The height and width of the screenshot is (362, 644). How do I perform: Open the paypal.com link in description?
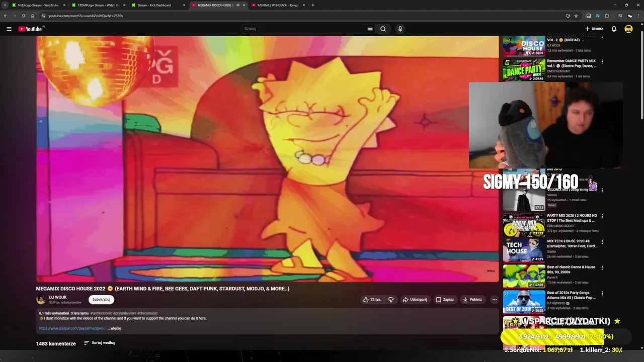(x=73, y=328)
